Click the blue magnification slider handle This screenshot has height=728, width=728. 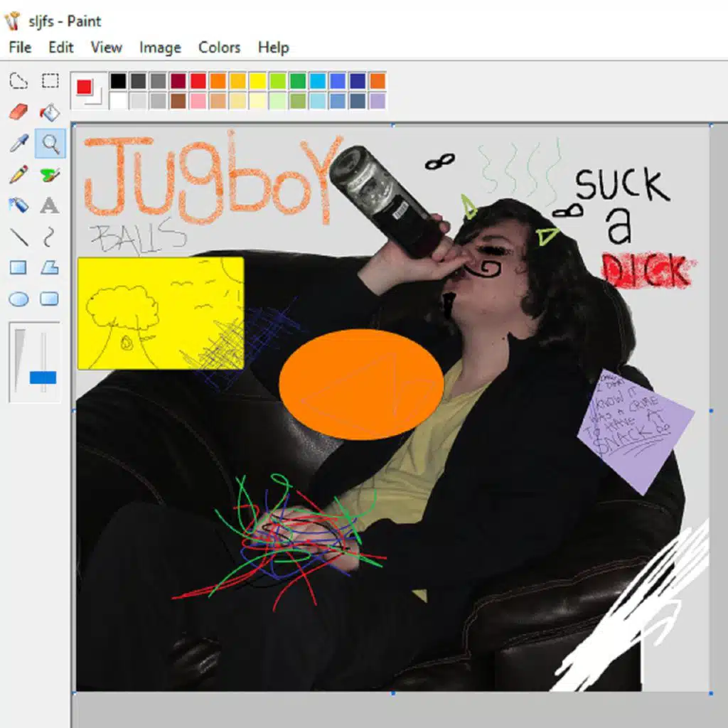(x=43, y=377)
